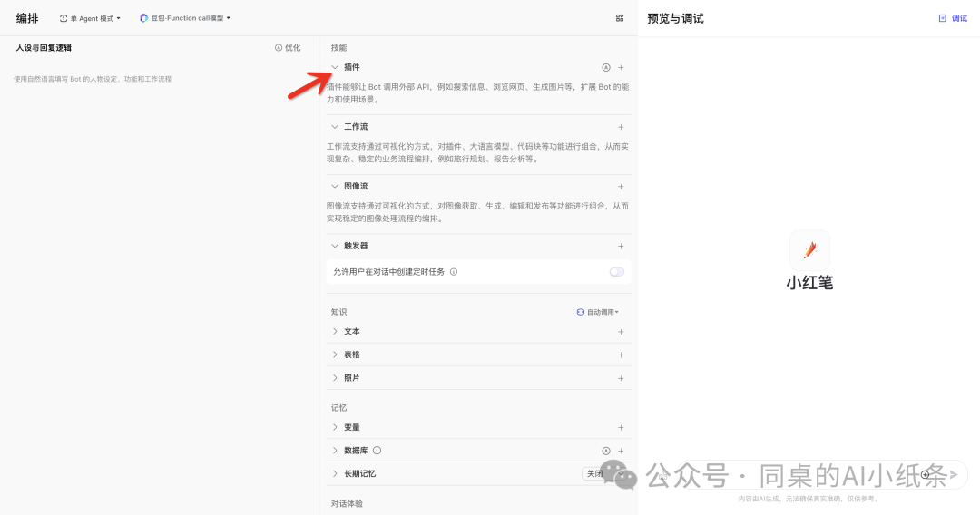980x515 pixels.
Task: Click the plus icon to add a 插件
Action: click(621, 67)
